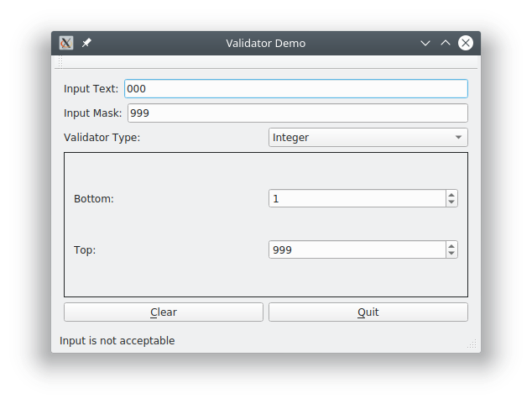Click into the Input Mask field
532x404 pixels.
pos(297,113)
